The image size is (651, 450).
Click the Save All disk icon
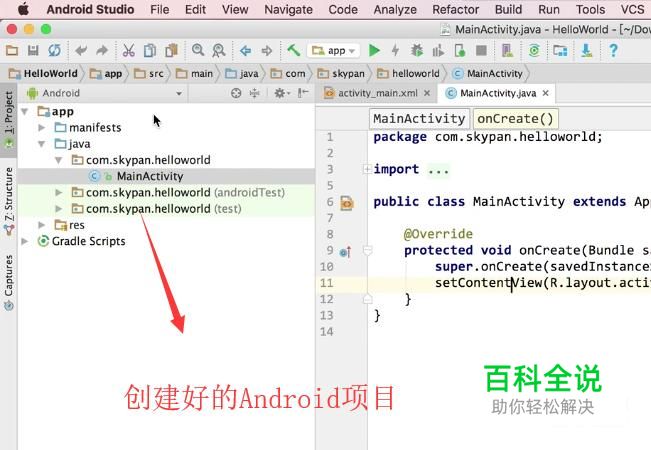tap(33, 51)
